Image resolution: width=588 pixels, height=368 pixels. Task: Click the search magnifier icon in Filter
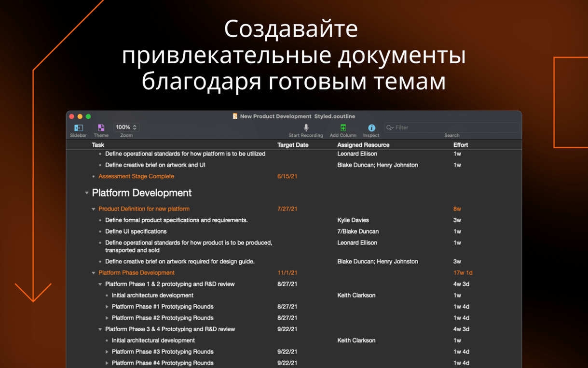(x=389, y=127)
